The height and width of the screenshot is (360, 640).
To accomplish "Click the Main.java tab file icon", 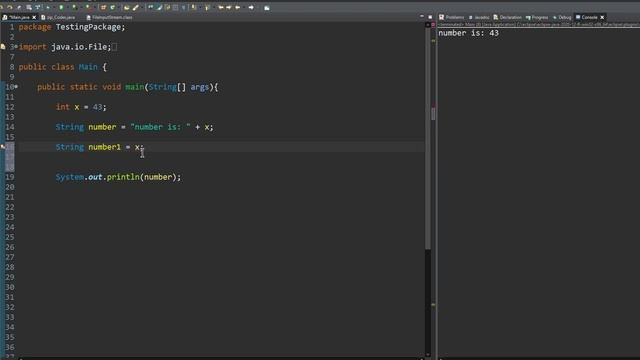I will 4,17.
